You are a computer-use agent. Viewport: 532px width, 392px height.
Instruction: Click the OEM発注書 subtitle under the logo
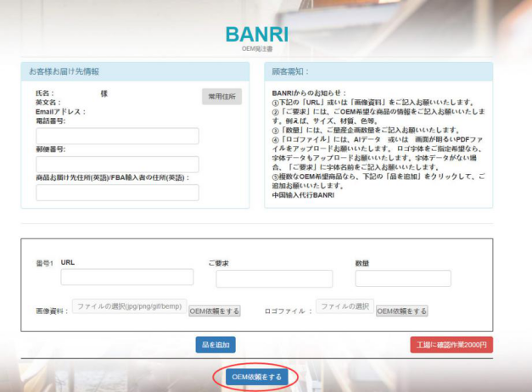[256, 50]
